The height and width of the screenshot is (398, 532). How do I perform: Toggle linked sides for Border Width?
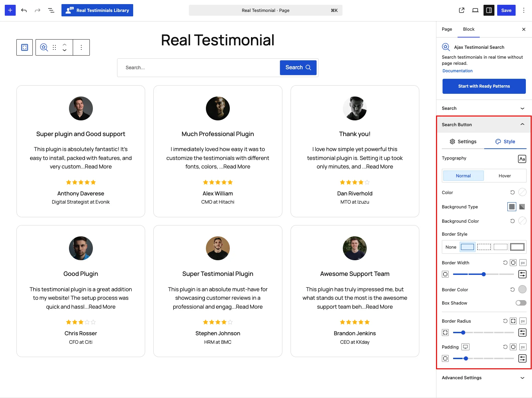click(513, 263)
